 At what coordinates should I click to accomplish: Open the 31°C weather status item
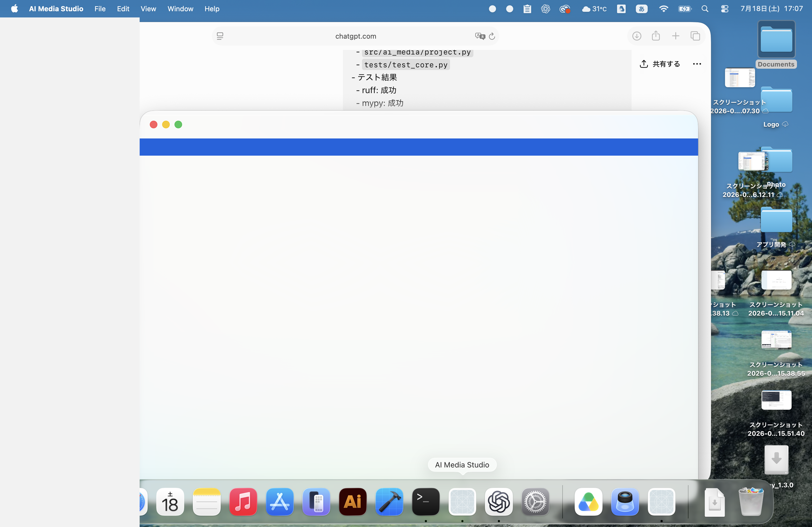(x=594, y=9)
